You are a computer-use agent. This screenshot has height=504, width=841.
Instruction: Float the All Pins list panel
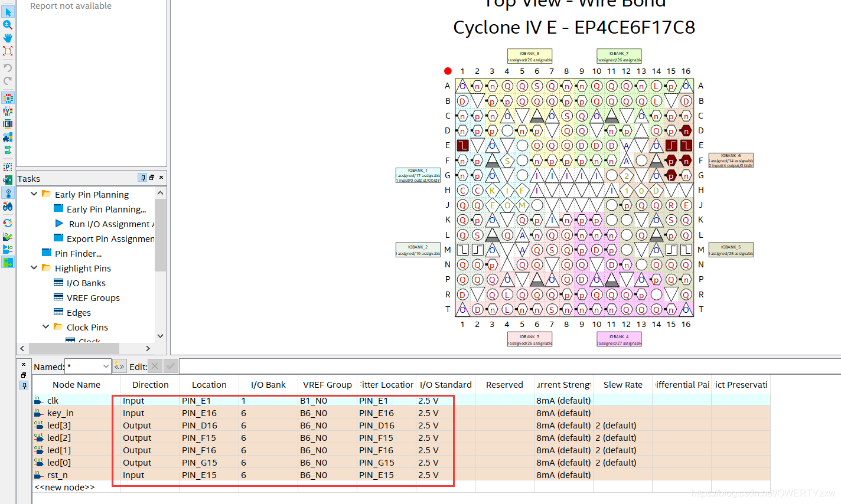tap(24, 375)
